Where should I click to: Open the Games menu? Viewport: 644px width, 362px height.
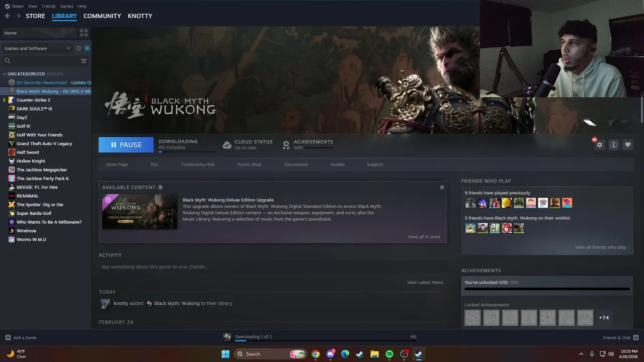(66, 6)
